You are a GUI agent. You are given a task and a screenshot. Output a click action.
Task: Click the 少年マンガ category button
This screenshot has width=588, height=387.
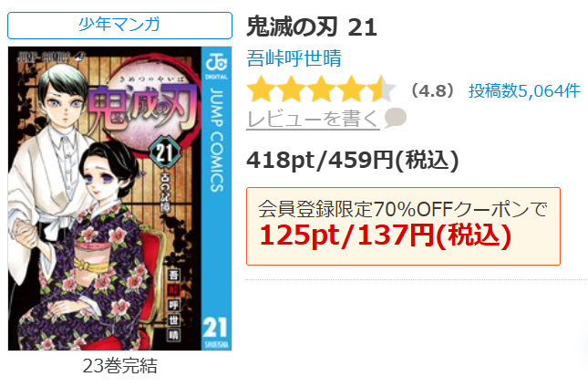[119, 26]
